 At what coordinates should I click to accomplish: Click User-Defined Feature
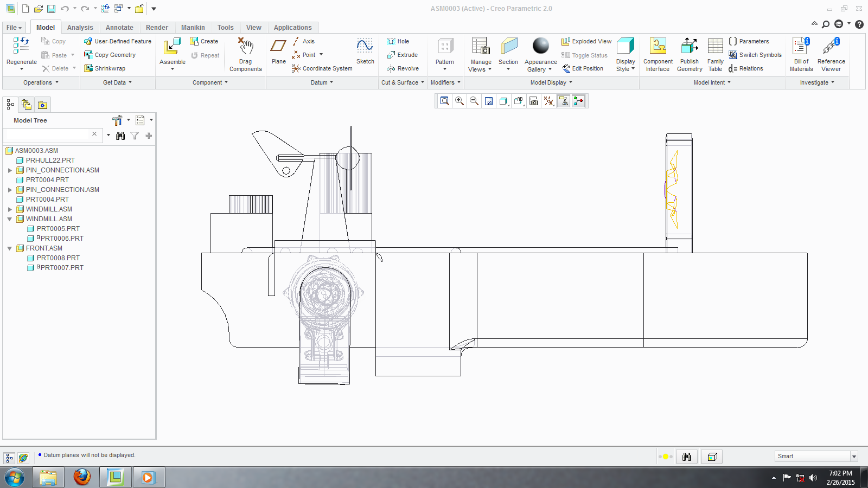point(118,41)
